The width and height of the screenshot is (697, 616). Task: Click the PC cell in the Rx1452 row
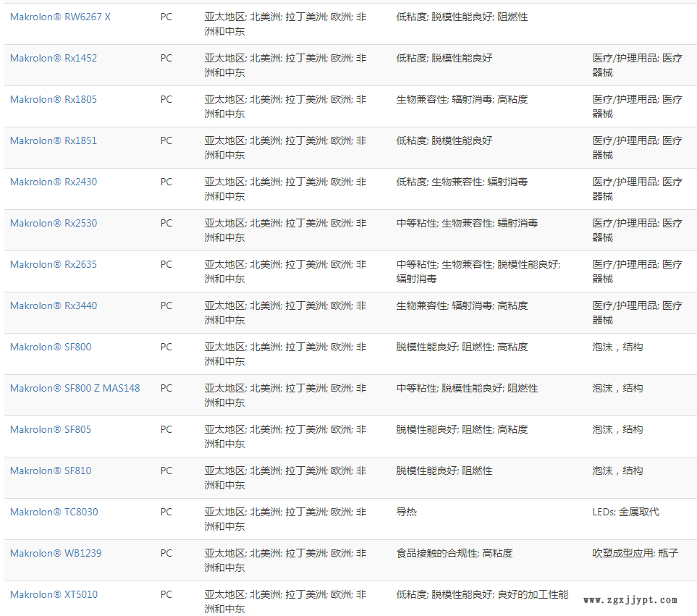(x=166, y=58)
